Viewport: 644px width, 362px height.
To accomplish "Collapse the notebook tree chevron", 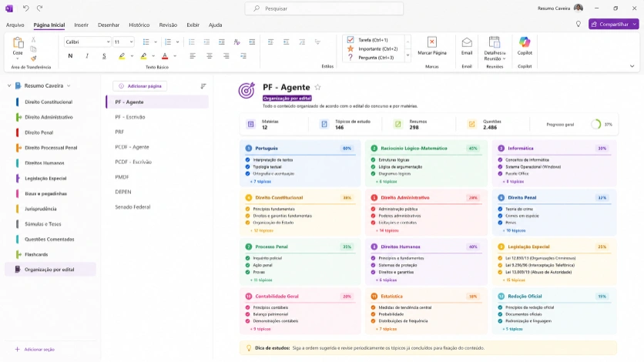I will 9,85.
